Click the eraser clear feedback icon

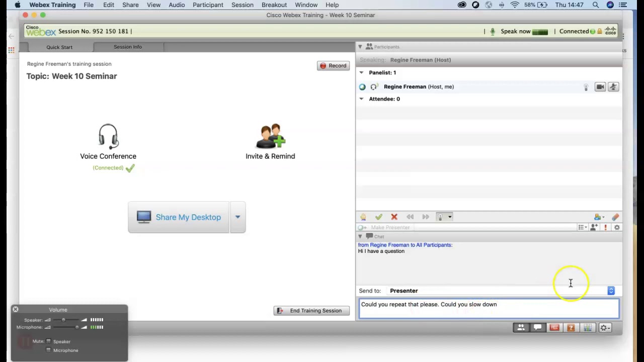click(615, 217)
